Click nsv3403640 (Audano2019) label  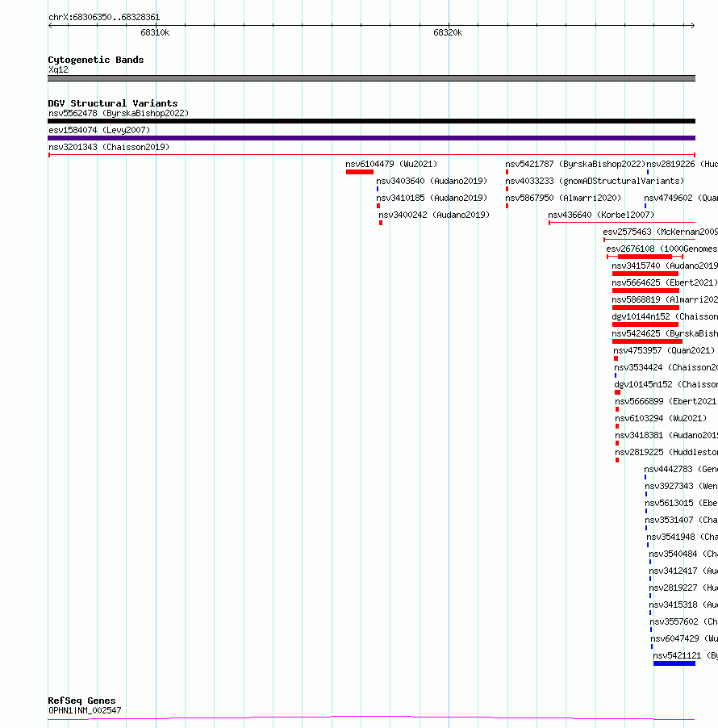pyautogui.click(x=432, y=181)
